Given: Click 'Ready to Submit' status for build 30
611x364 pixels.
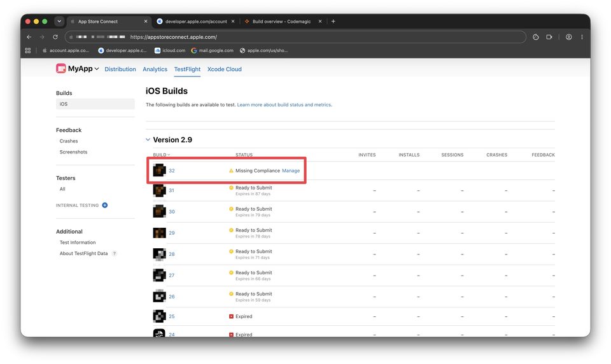Looking at the screenshot, I should pos(254,209).
